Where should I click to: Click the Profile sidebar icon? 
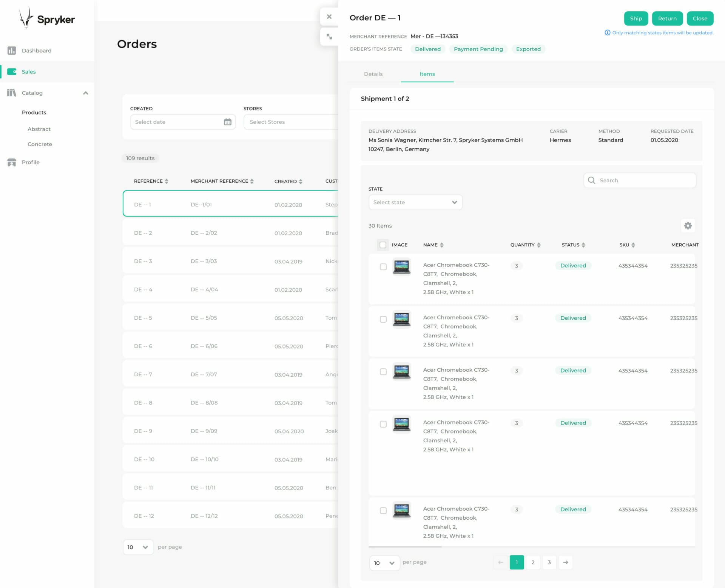tap(12, 162)
